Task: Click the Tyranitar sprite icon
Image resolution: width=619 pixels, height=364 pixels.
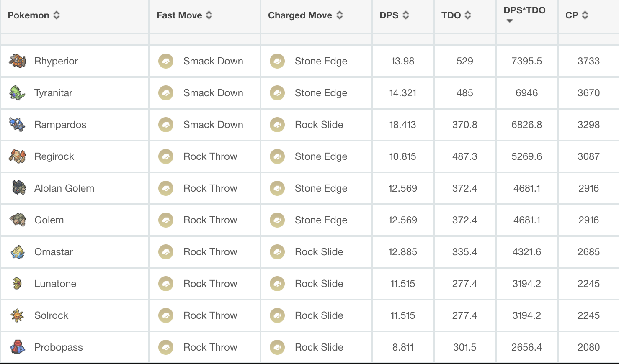Action: (17, 93)
